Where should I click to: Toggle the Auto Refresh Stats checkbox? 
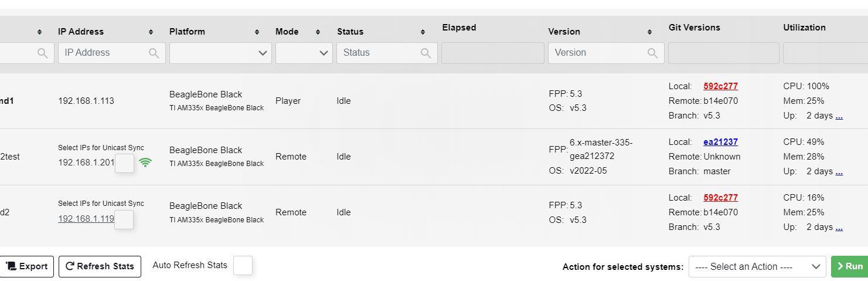[x=243, y=266]
